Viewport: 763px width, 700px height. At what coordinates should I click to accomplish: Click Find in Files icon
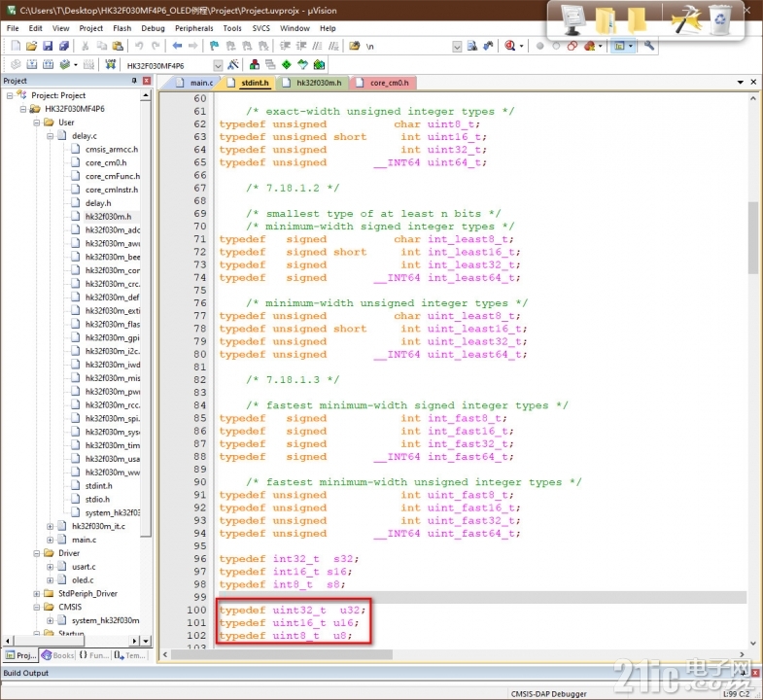[355, 46]
